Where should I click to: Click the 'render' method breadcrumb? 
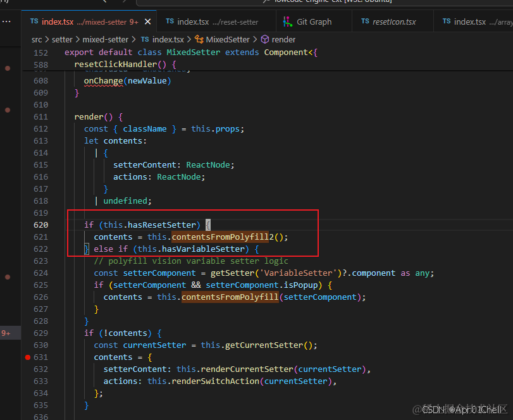283,40
